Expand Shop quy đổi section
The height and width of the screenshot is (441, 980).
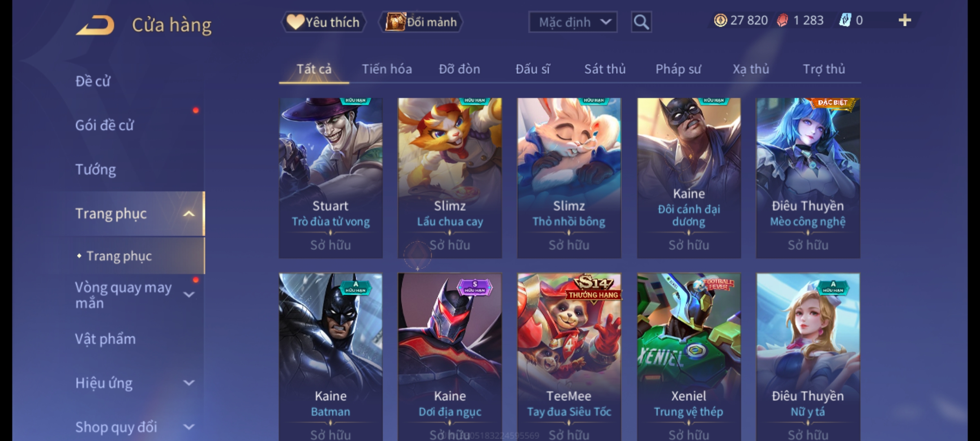pos(189,427)
